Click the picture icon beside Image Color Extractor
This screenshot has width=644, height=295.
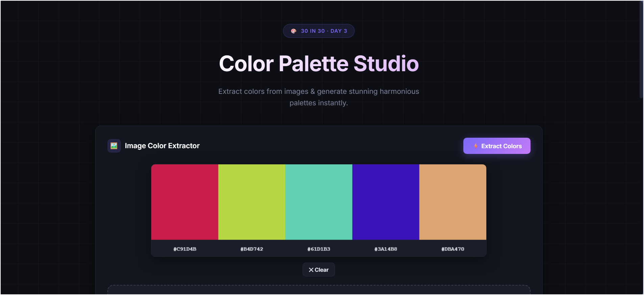pyautogui.click(x=114, y=146)
